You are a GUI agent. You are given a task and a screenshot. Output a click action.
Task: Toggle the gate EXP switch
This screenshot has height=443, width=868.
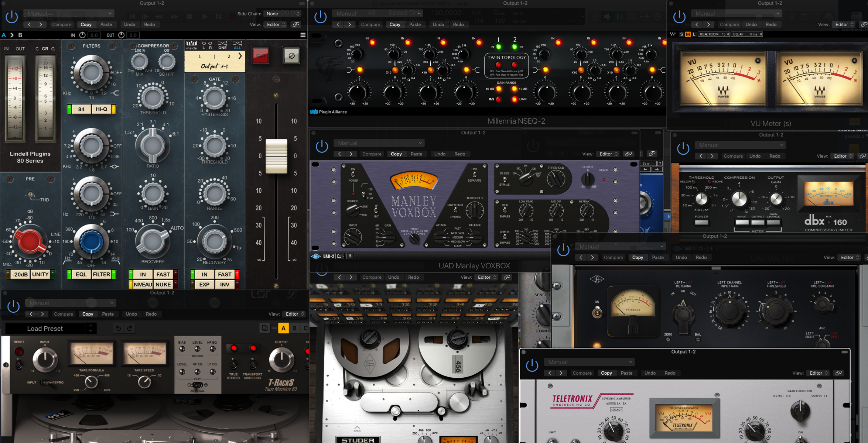click(x=204, y=285)
